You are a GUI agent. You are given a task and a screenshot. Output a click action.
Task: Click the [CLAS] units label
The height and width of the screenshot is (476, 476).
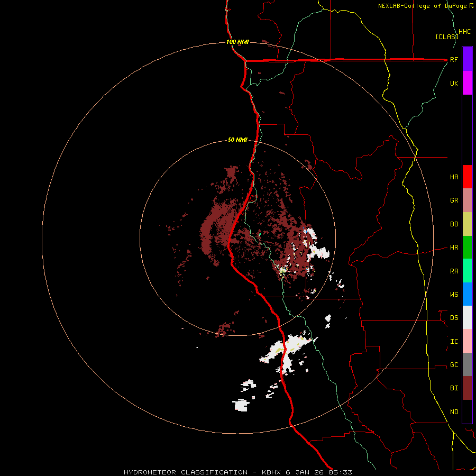[x=447, y=36]
